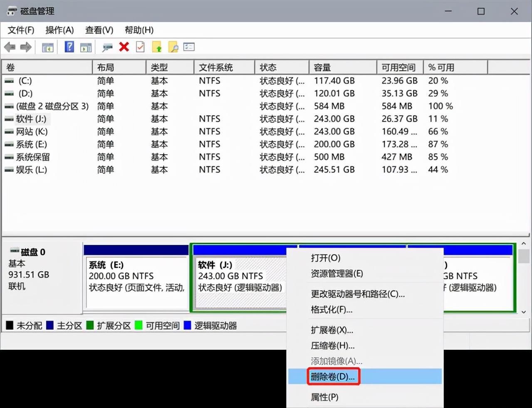The width and height of the screenshot is (532, 408).
Task: Click the Back navigation arrow icon
Action: click(x=10, y=47)
